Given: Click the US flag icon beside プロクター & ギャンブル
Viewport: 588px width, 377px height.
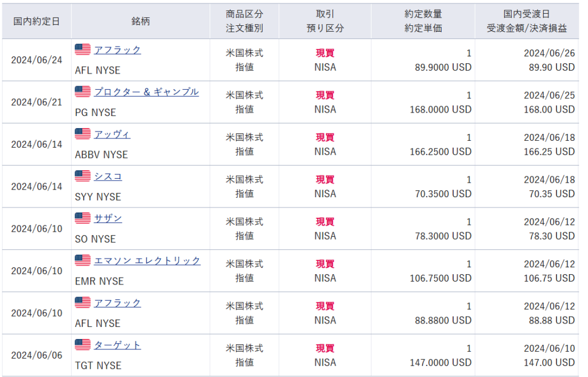Looking at the screenshot, I should coord(83,91).
